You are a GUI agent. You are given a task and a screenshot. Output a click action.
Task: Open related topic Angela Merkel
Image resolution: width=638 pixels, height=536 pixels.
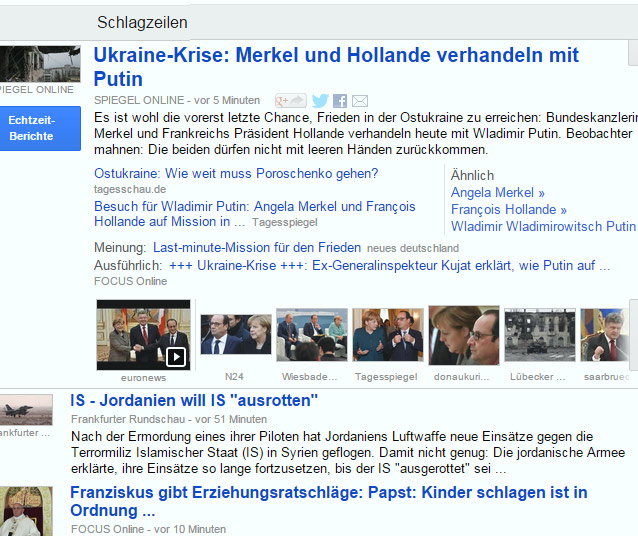(498, 193)
